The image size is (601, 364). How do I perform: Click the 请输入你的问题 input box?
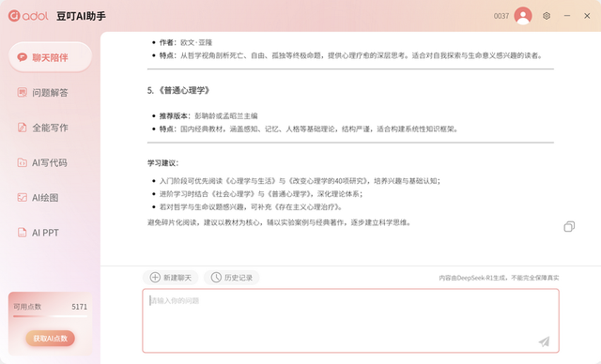point(350,321)
